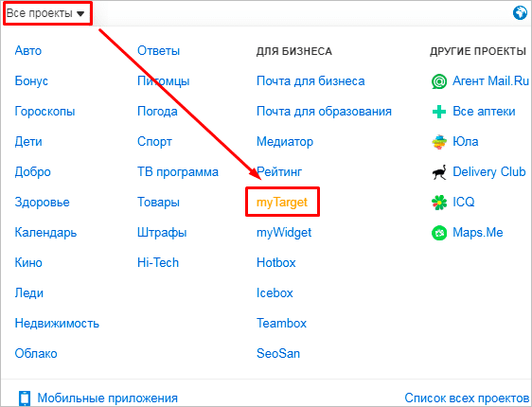The image size is (532, 407).
Task: Open Календарь
Action: (x=45, y=233)
